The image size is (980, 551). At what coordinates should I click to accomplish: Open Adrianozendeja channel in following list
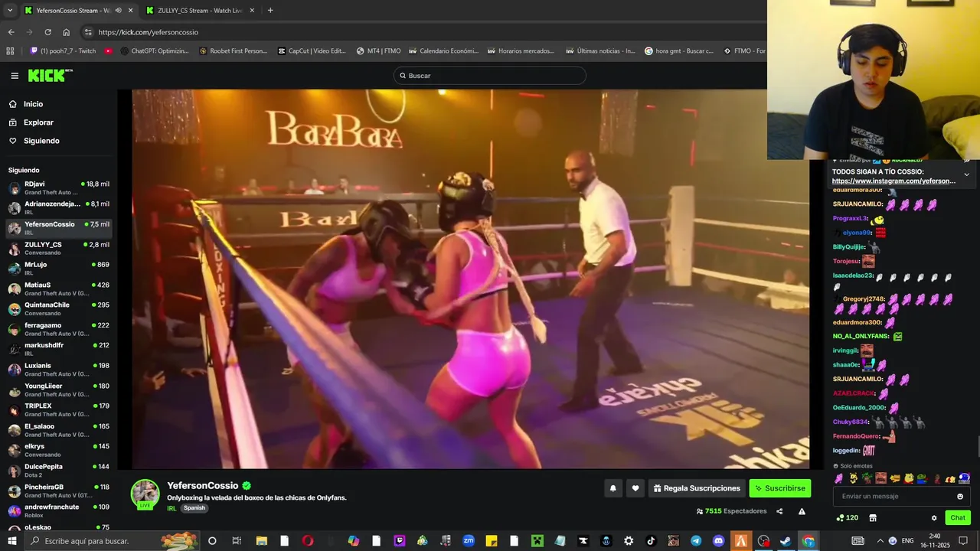[x=58, y=207]
